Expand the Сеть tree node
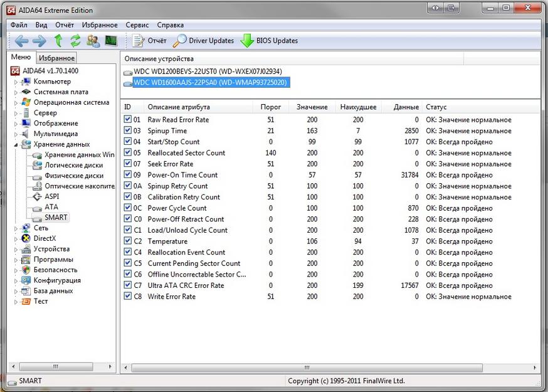 coord(16,229)
